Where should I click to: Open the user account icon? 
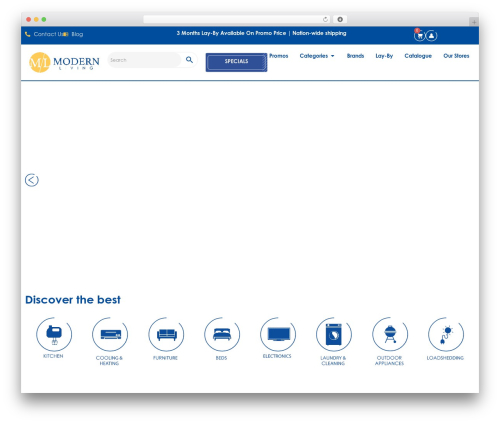click(x=431, y=35)
